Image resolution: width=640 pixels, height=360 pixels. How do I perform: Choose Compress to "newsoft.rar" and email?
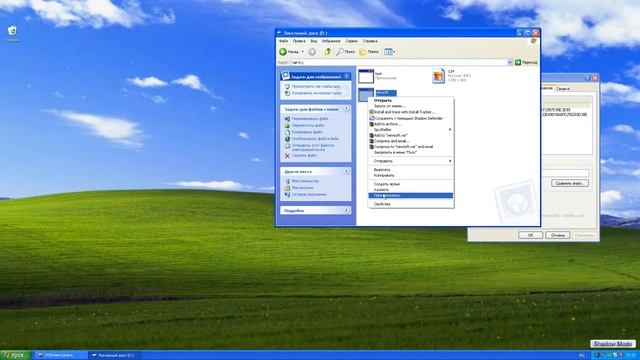(411, 147)
